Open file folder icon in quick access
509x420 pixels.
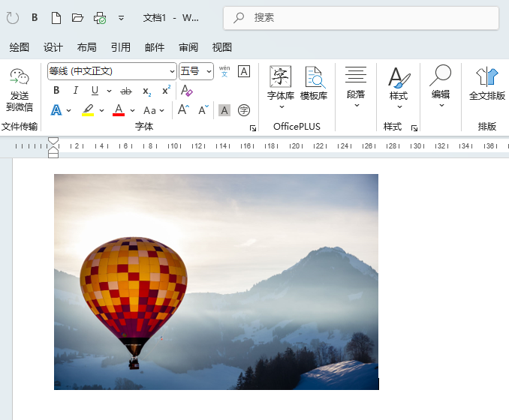[x=77, y=17]
